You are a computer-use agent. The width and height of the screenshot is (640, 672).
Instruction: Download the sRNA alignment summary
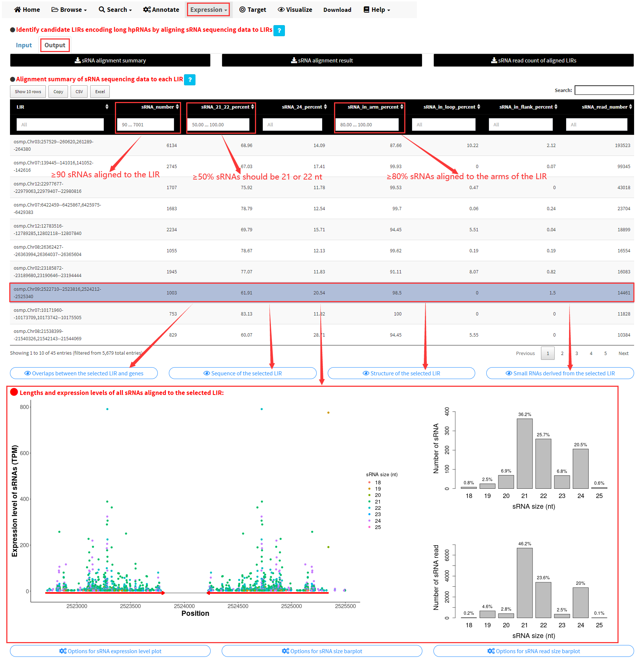pyautogui.click(x=110, y=61)
